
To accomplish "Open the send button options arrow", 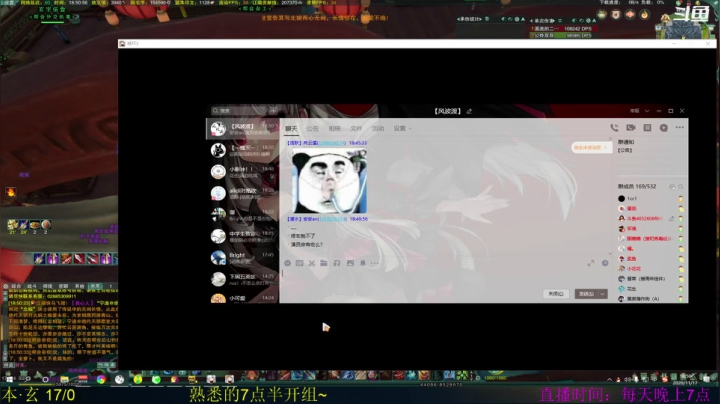I will coord(602,294).
